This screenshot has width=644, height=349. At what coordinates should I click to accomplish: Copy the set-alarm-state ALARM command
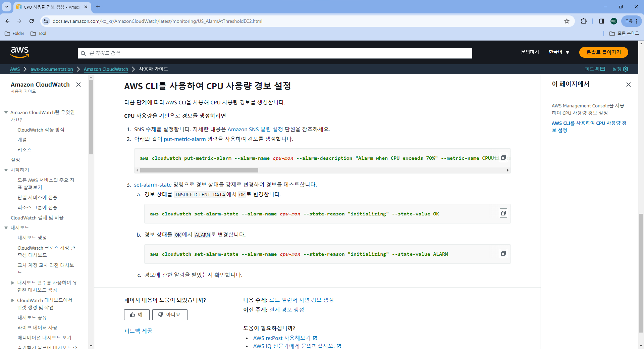tap(503, 253)
